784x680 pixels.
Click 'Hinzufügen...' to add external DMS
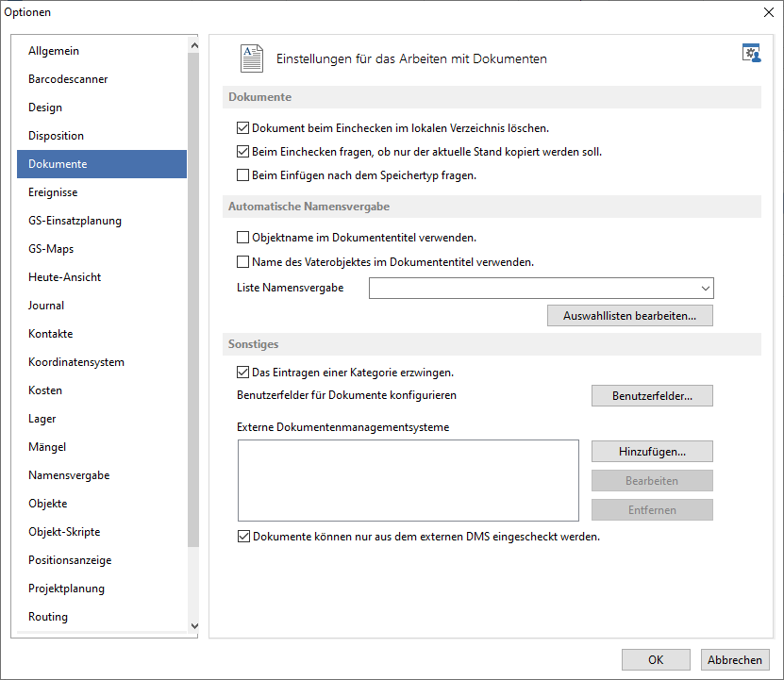pos(652,452)
